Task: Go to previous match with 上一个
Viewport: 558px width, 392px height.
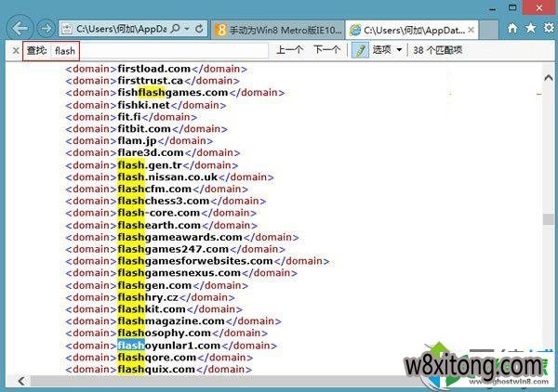Action: point(289,50)
